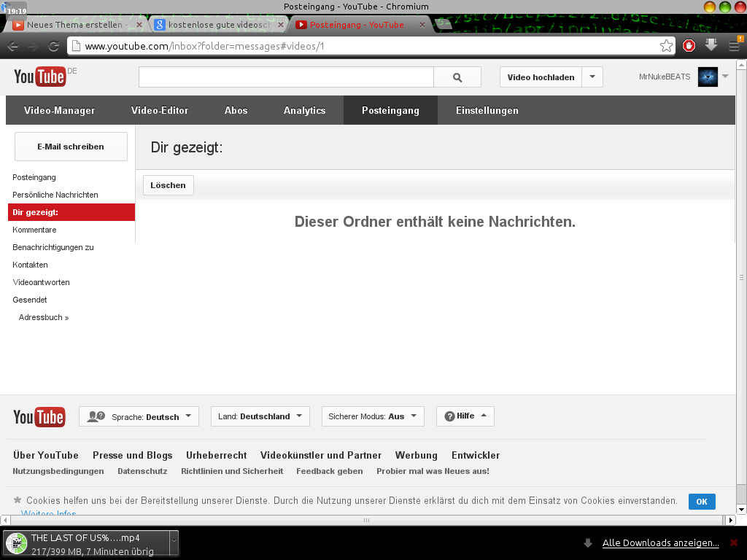Click the YouTube logo in header
This screenshot has width=747, height=560.
(x=39, y=77)
